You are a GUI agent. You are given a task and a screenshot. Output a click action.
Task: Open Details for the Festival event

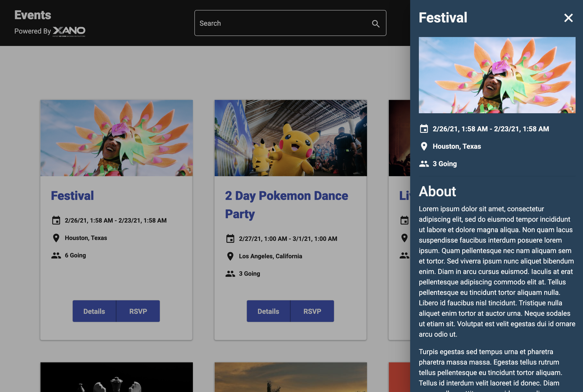pos(94,311)
